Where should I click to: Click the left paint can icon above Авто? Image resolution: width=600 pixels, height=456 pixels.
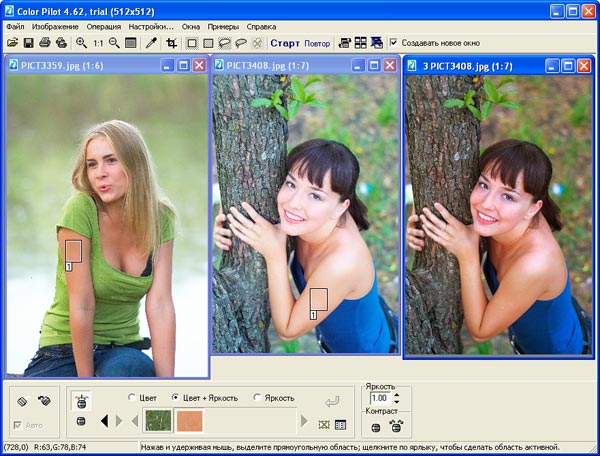pos(22,401)
